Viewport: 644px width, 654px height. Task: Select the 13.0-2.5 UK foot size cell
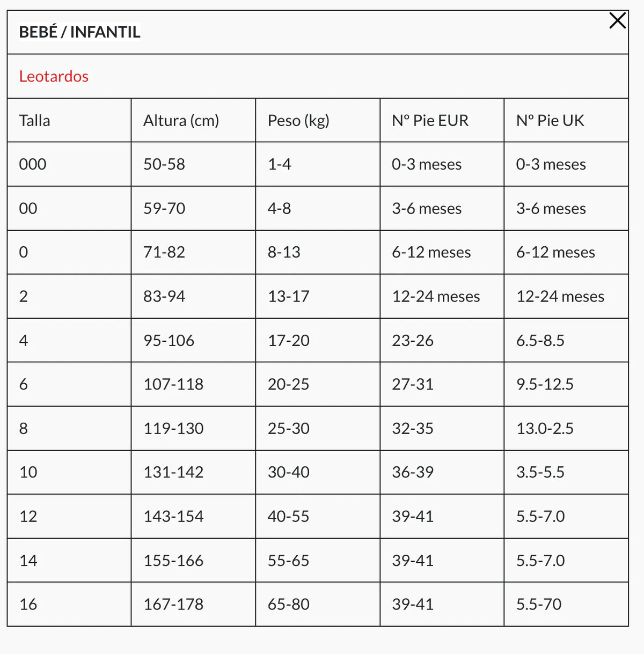545,428
